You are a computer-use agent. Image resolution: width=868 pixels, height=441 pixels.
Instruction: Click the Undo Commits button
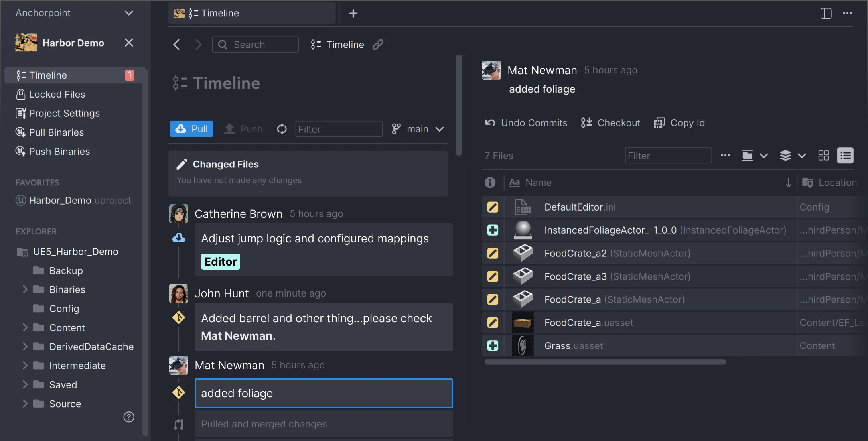[x=526, y=122]
